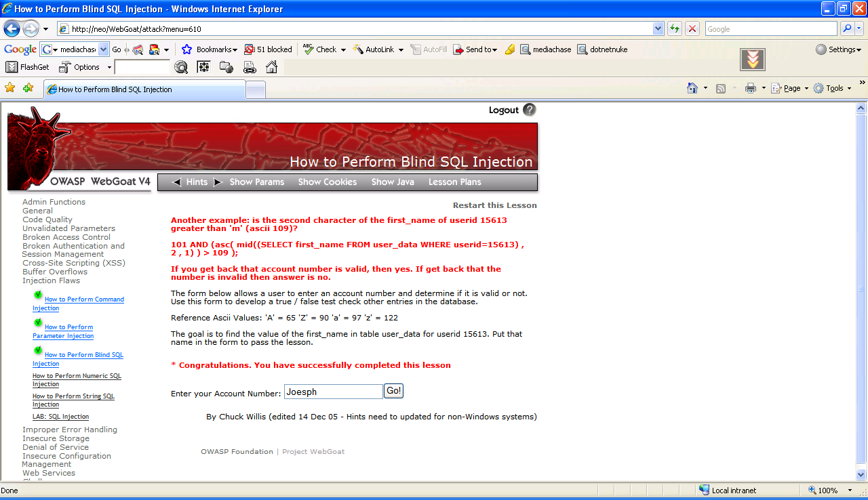Click the yellow Highlight marker icon
The height and width of the screenshot is (500, 868).
(510, 49)
